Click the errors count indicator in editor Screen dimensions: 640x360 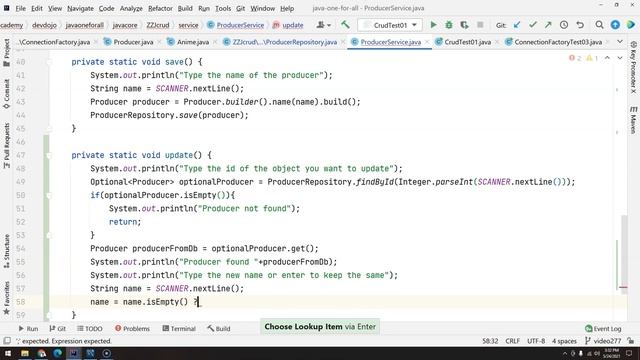coord(575,58)
